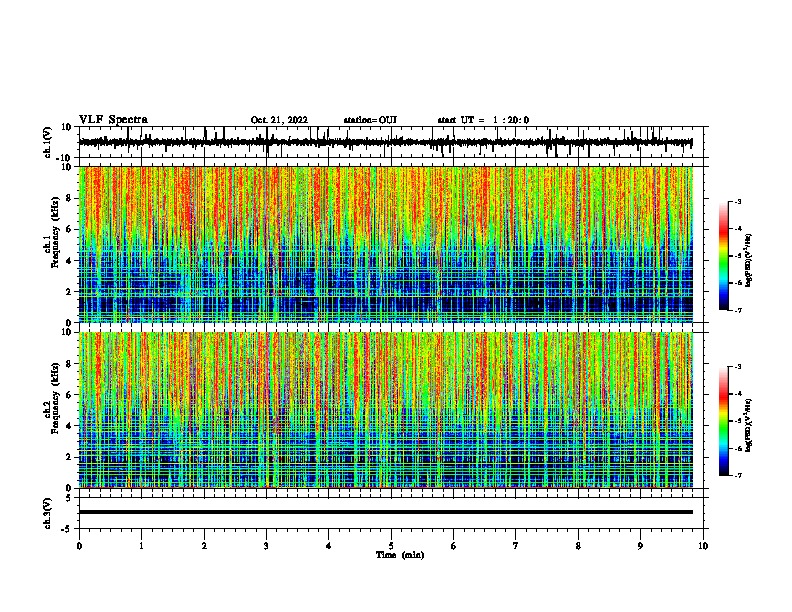
Task: Click the 'ch.1(V)' axis label
Action: [48, 142]
